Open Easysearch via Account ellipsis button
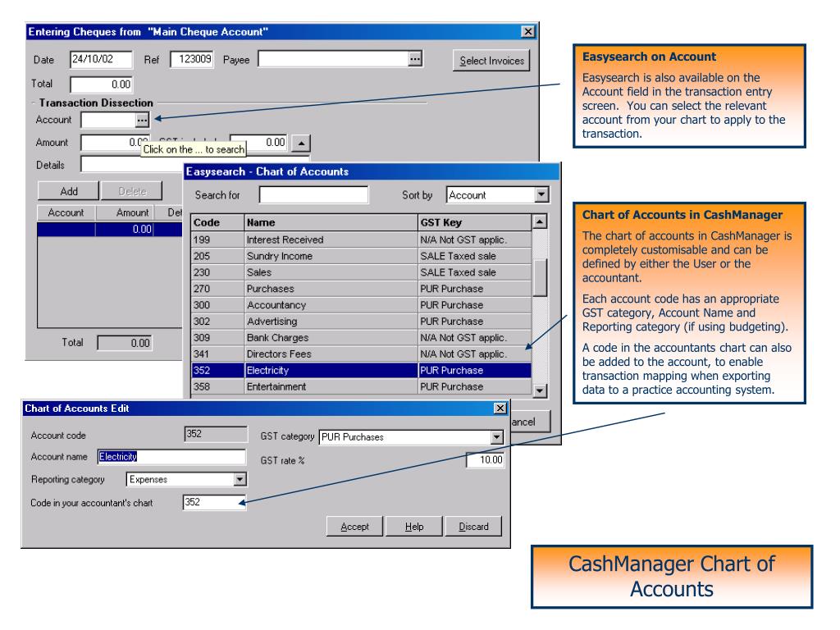Image resolution: width=840 pixels, height=630 pixels. tap(142, 120)
